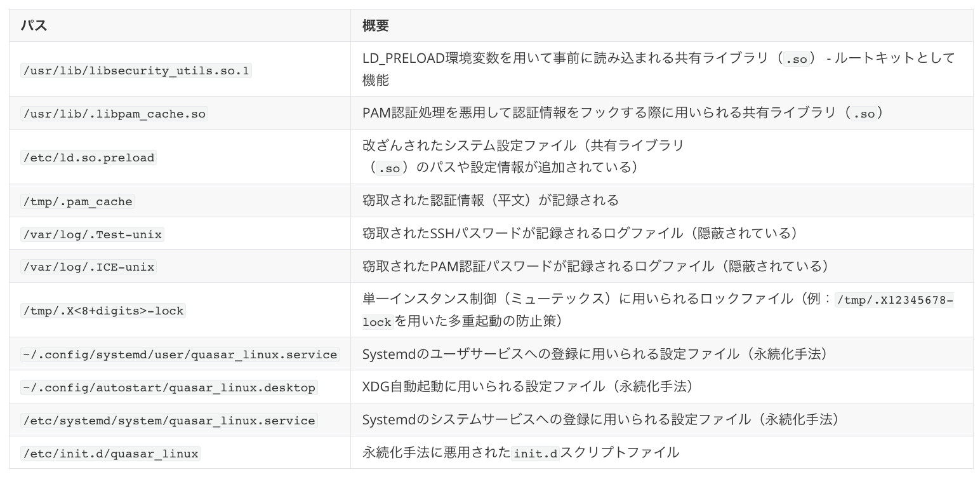
Task: Click /etc/systemd/system/quasar_linux.service path
Action: coord(169,421)
